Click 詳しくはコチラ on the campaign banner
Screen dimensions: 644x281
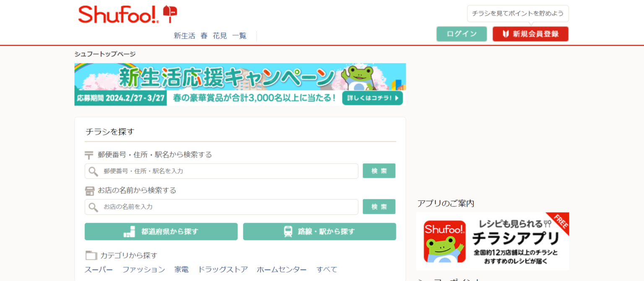pyautogui.click(x=372, y=98)
